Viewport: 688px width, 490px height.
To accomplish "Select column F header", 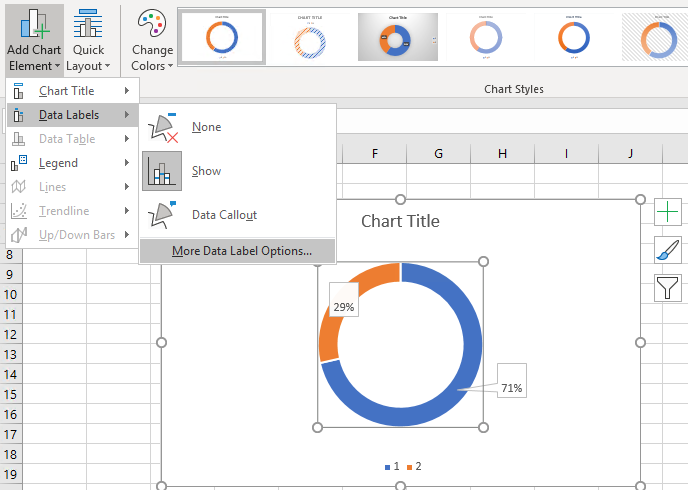I will (x=374, y=154).
